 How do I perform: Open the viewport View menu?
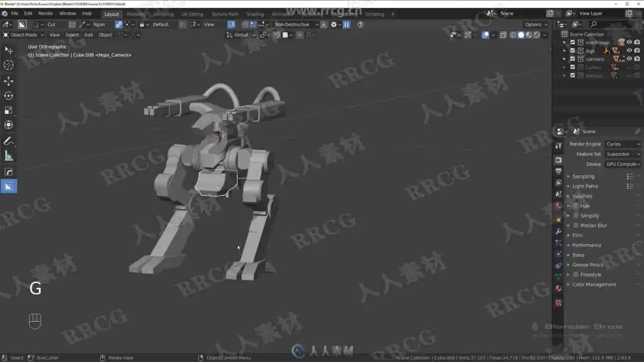55,35
